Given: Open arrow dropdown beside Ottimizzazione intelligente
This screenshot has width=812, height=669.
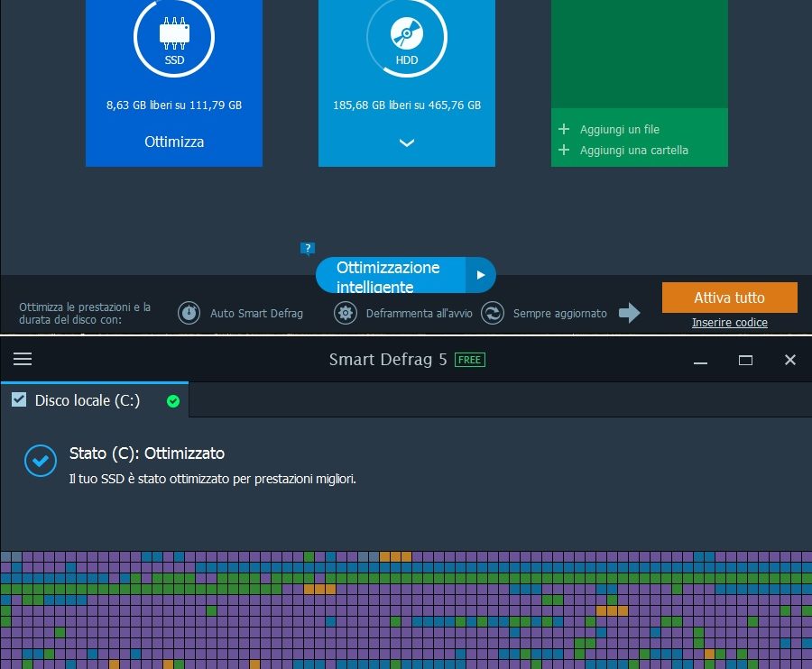Looking at the screenshot, I should [x=480, y=275].
